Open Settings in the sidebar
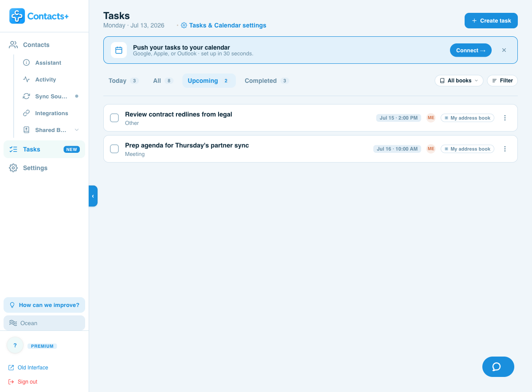Viewport: 532px width, 392px height. click(x=44, y=168)
